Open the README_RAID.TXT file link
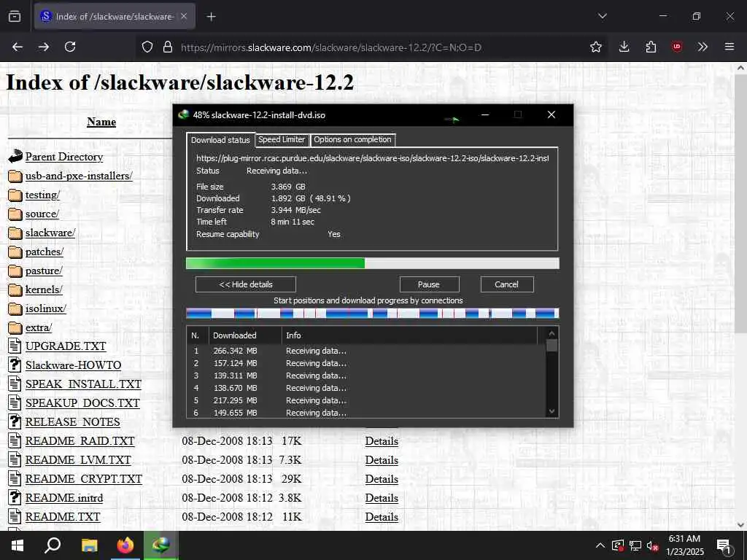 coord(80,441)
